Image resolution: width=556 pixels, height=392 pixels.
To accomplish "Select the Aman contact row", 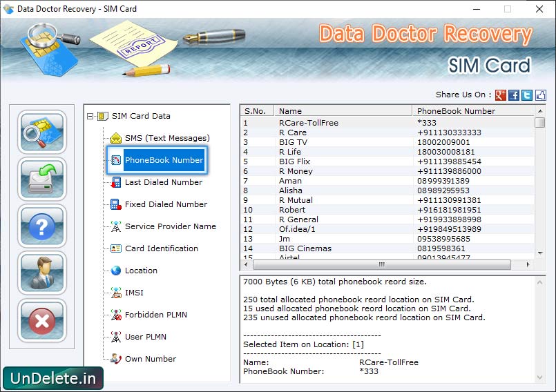I will (x=387, y=181).
